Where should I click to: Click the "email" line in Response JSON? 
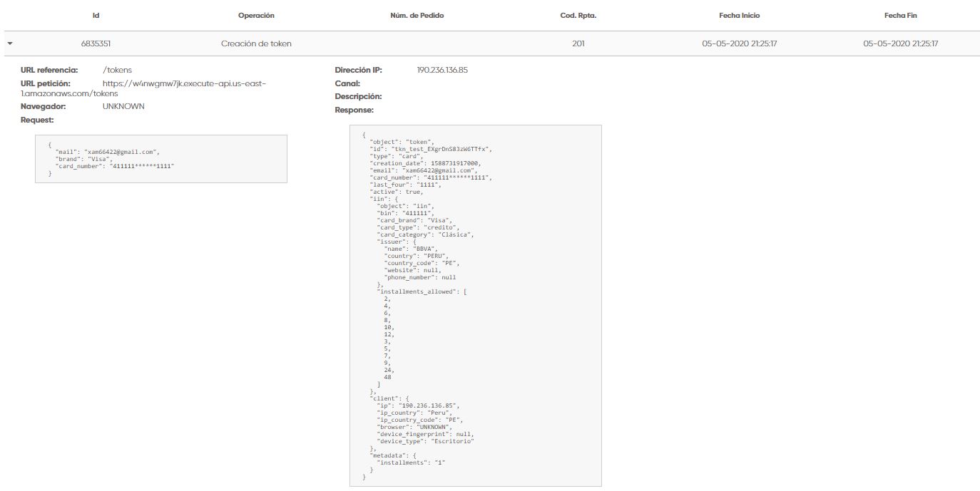click(424, 170)
